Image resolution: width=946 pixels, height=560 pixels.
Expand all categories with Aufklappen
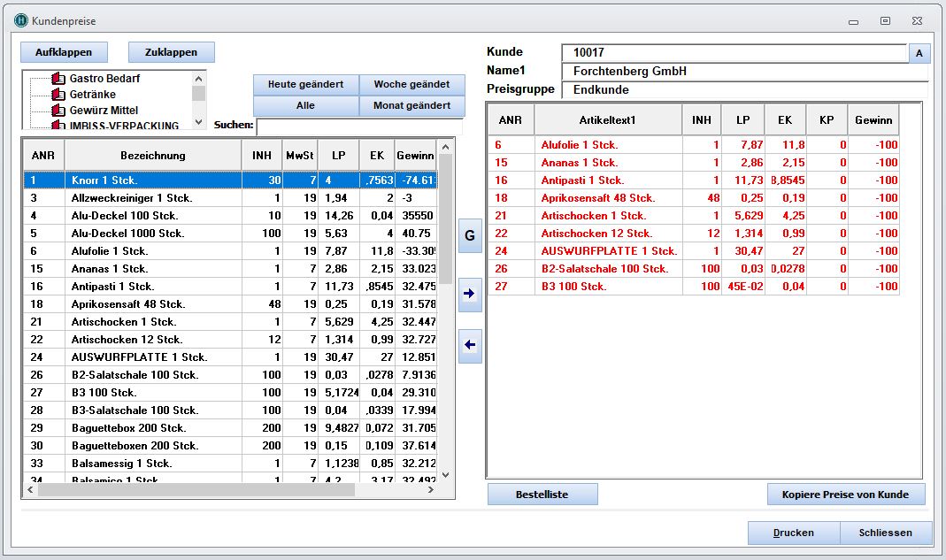click(63, 52)
